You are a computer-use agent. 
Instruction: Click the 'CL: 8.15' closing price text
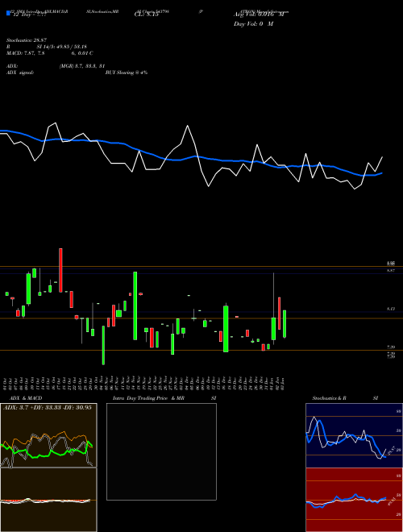tap(146, 15)
